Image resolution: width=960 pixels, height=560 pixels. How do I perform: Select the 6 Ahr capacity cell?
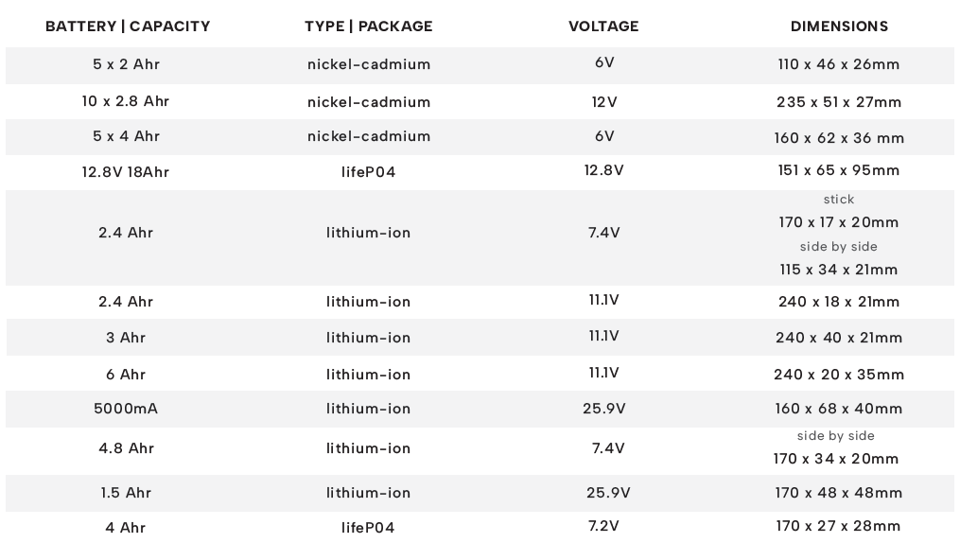(x=126, y=375)
